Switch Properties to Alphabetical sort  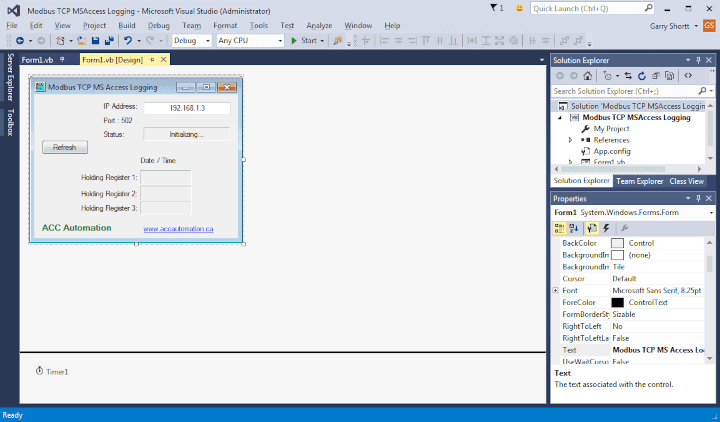[x=574, y=228]
